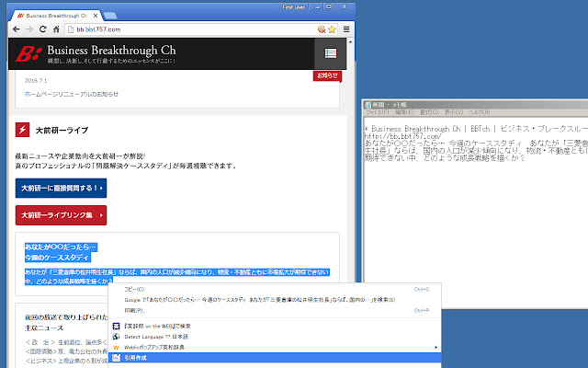Open the Chrome hamburger menu

(x=346, y=29)
